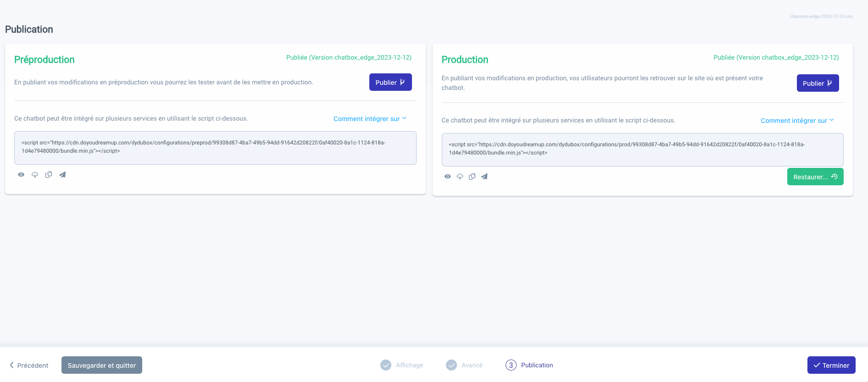Viewport: 868px width, 382px height.
Task: Download the Préproduction script via cloud icon
Action: tap(35, 175)
